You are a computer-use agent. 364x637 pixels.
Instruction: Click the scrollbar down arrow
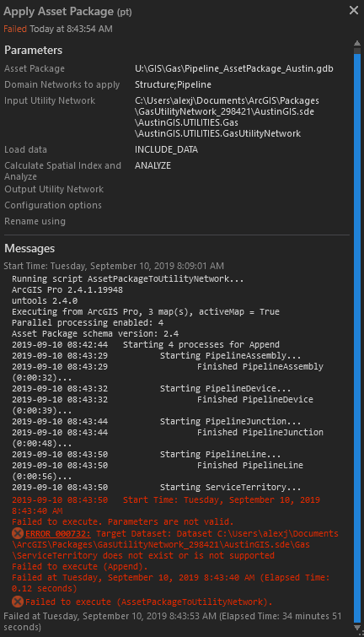click(x=357, y=628)
